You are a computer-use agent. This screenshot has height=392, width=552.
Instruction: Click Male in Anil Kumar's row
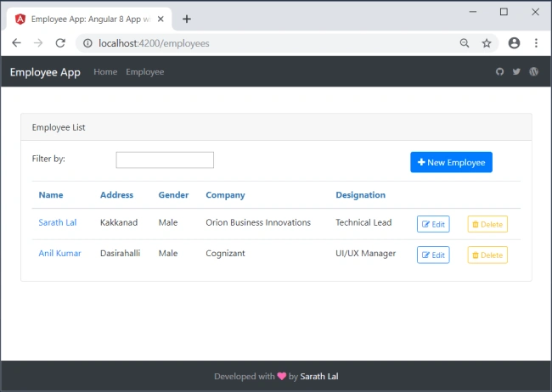[168, 253]
